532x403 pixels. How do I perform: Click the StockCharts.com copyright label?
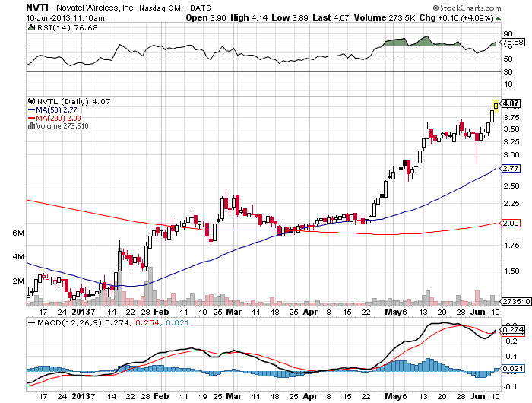coord(467,8)
